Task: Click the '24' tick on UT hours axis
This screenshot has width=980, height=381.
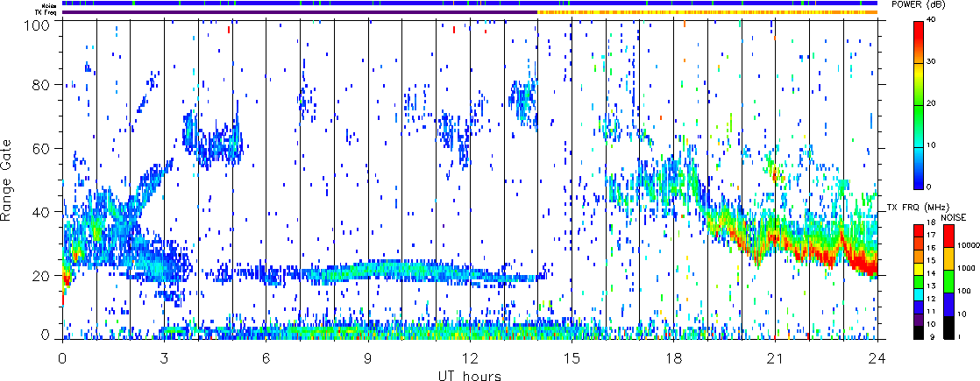Action: pyautogui.click(x=877, y=359)
